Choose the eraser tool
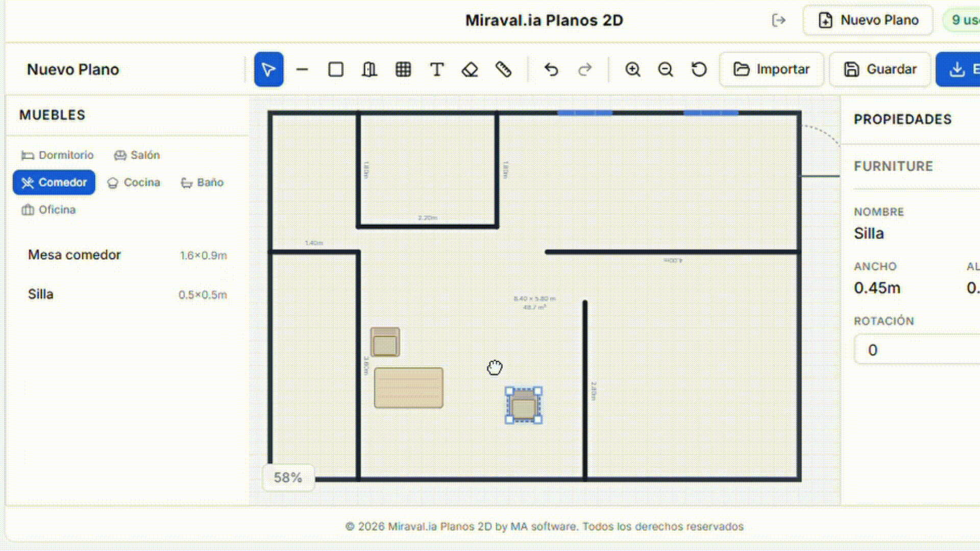Screen dimensions: 980x551 point(470,69)
